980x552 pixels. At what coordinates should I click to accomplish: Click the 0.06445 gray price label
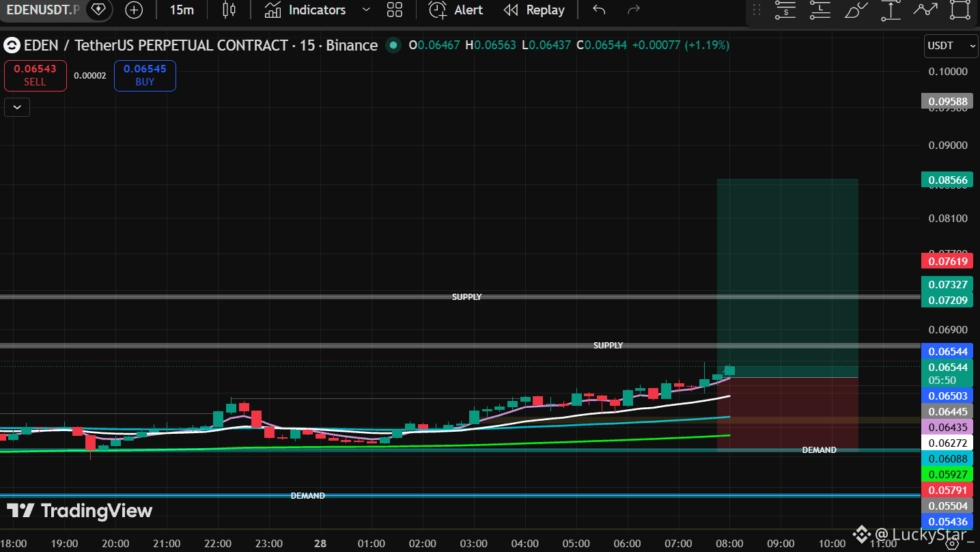pos(947,411)
